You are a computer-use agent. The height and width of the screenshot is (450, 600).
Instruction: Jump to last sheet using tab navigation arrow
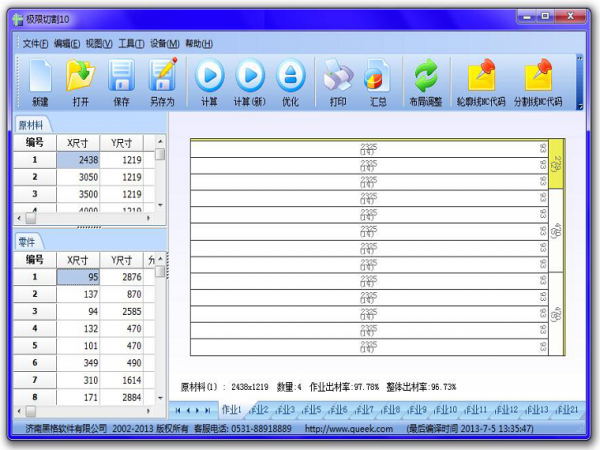pyautogui.click(x=209, y=410)
